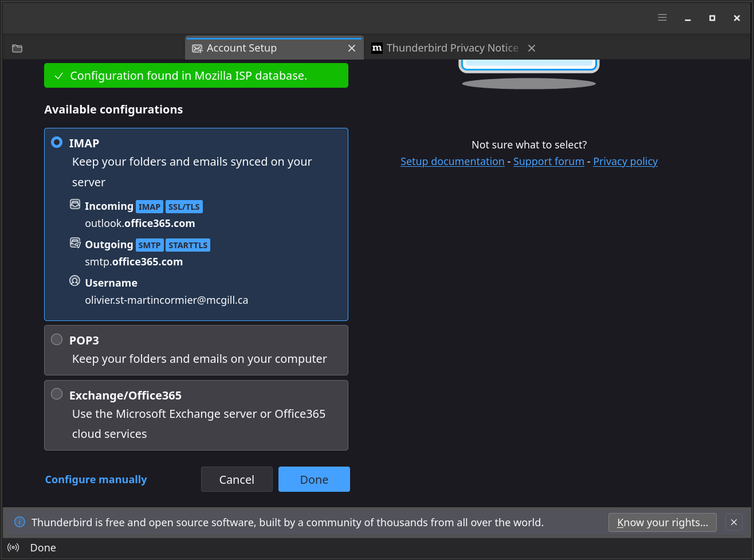Click 'Configuration found in Mozilla ISP database' banner

pos(196,76)
